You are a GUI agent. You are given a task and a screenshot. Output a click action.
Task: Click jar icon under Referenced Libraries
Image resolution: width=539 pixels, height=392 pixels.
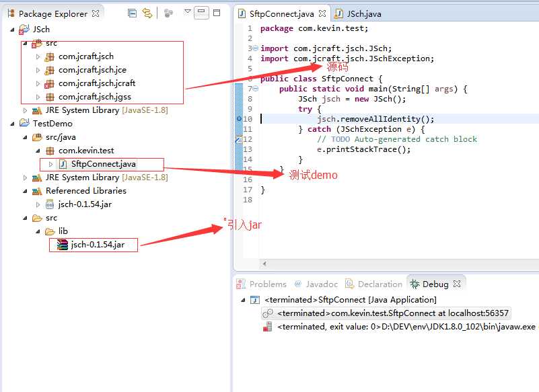pos(50,204)
